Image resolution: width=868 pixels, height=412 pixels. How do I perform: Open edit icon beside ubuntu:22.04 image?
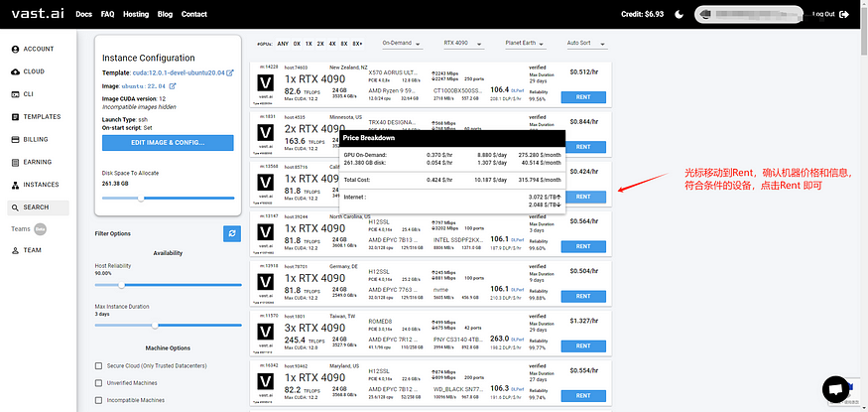(x=173, y=86)
